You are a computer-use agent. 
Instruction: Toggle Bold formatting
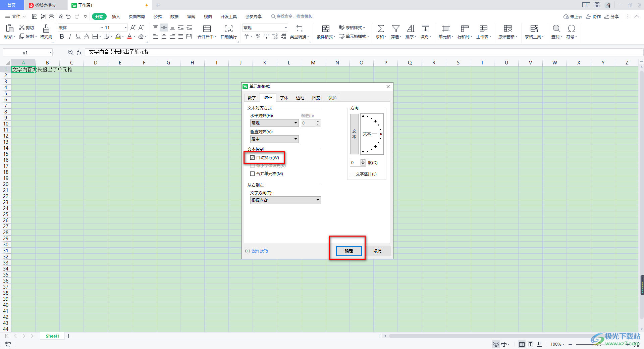pyautogui.click(x=62, y=36)
